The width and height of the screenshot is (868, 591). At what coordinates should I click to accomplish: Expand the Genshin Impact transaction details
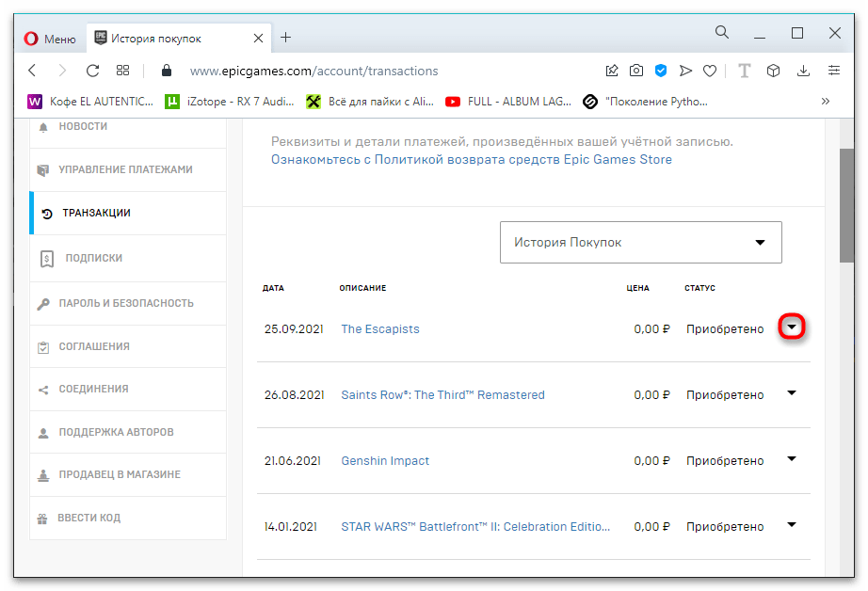click(x=792, y=459)
